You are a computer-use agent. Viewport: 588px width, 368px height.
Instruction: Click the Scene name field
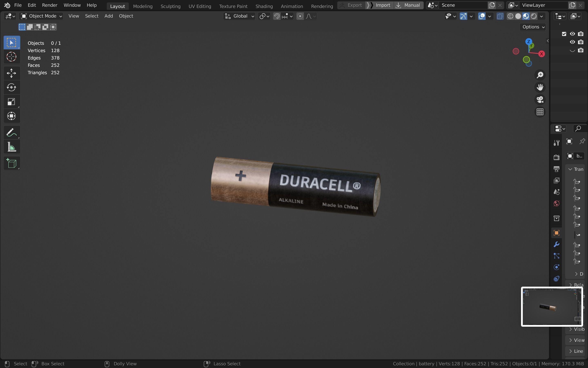pos(463,5)
